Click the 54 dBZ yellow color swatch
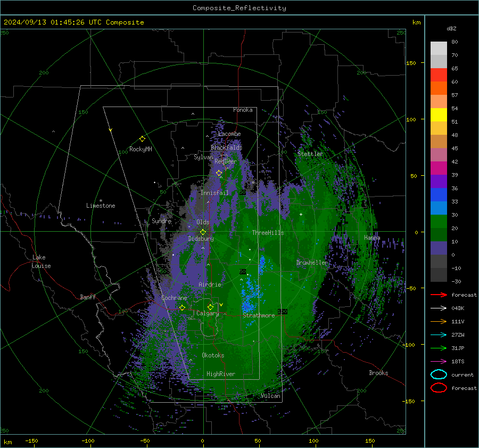The image size is (479, 448). [439, 115]
